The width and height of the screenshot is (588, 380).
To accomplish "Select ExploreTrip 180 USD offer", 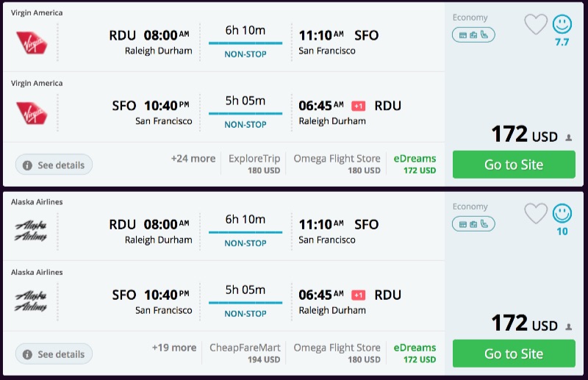I will click(254, 164).
